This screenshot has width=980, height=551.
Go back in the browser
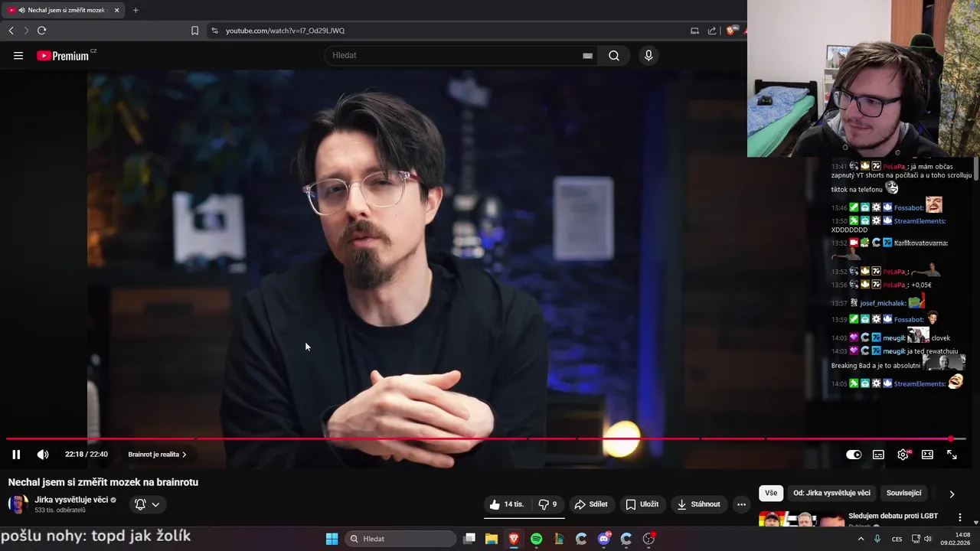click(11, 31)
